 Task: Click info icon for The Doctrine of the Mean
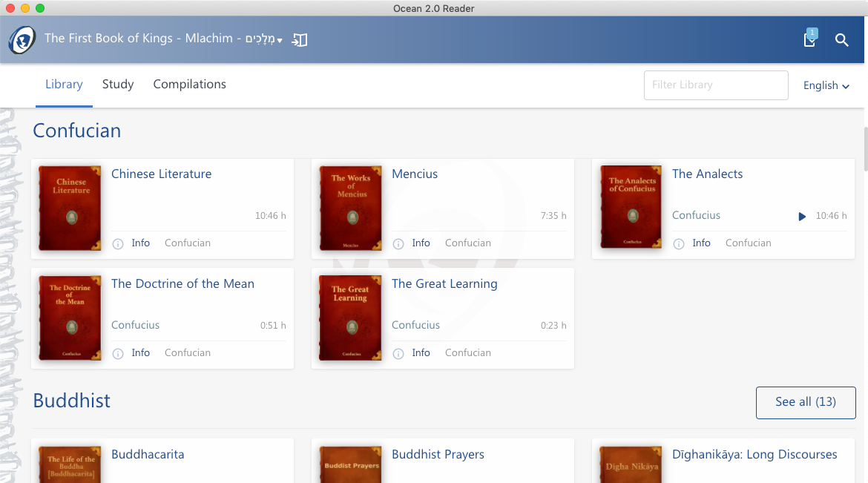pyautogui.click(x=118, y=353)
